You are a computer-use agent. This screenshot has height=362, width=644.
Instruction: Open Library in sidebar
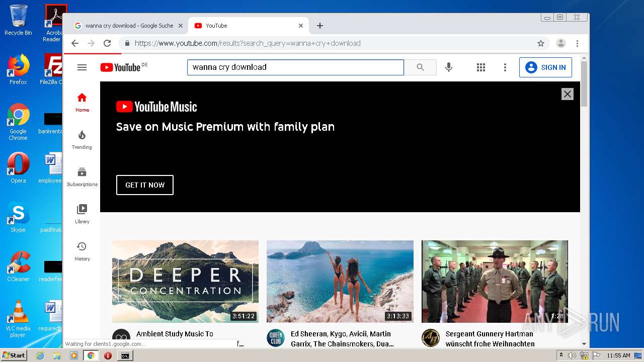(82, 214)
